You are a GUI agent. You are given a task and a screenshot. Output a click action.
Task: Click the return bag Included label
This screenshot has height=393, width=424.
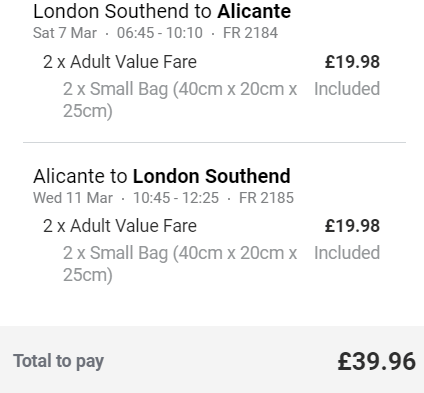pos(347,253)
